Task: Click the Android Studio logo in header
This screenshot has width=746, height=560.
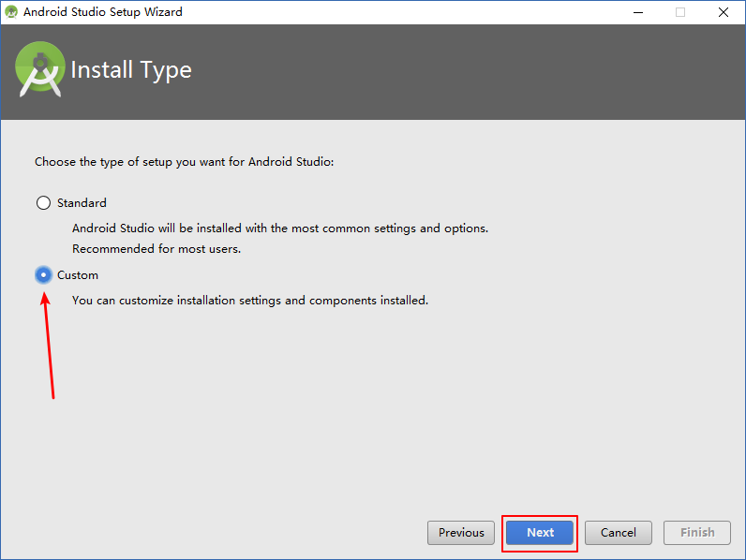Action: (40, 69)
